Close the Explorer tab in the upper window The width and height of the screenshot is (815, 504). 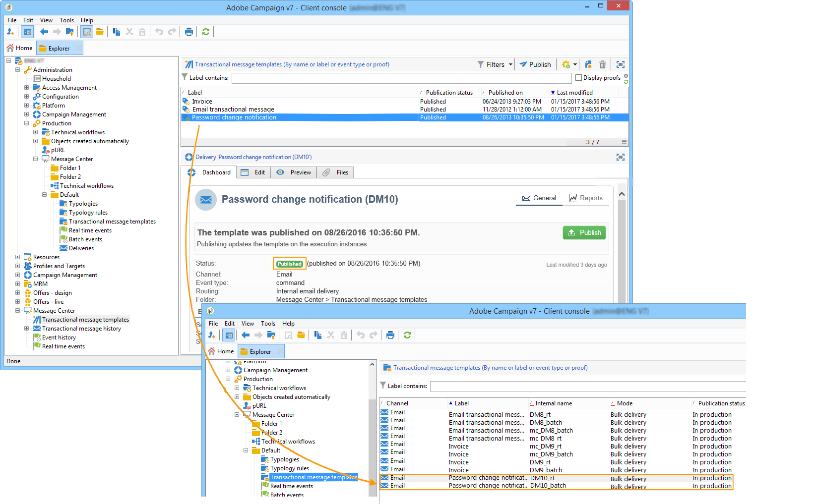click(x=78, y=48)
